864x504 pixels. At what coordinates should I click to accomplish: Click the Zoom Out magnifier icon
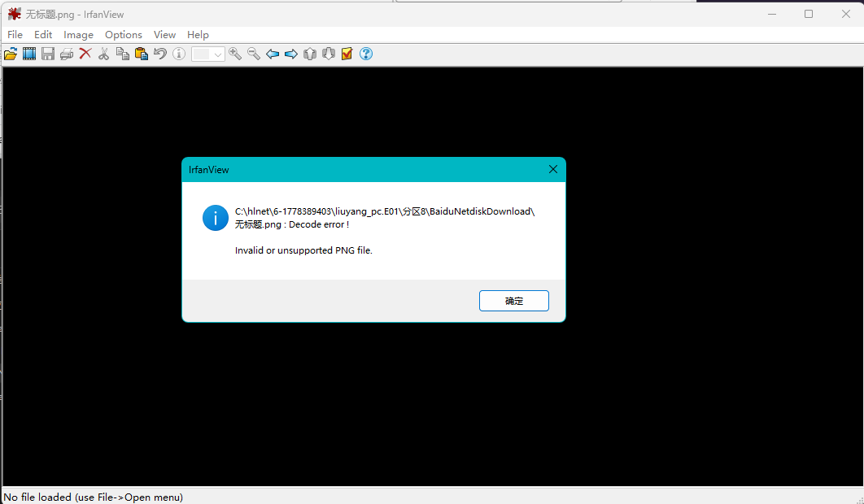tap(254, 54)
